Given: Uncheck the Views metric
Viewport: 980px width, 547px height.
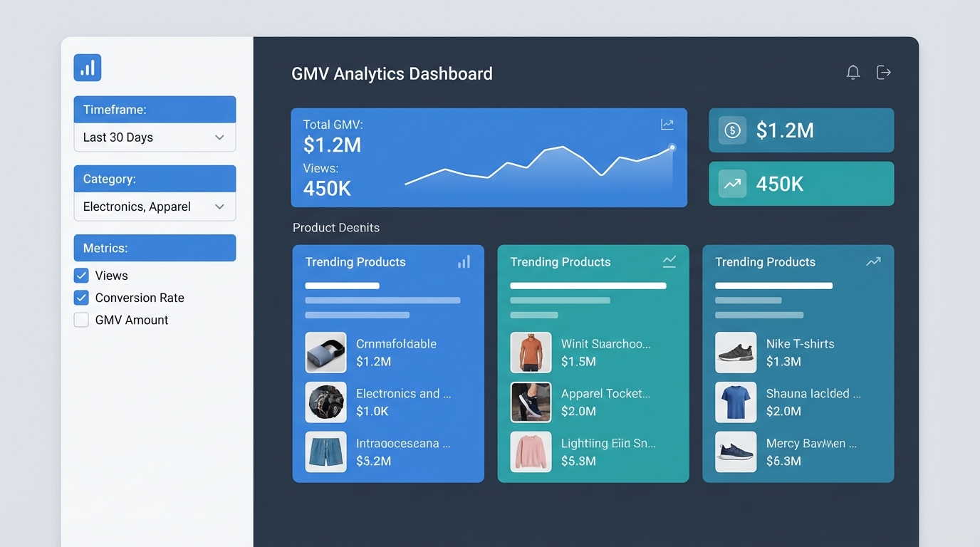Looking at the screenshot, I should [x=80, y=275].
